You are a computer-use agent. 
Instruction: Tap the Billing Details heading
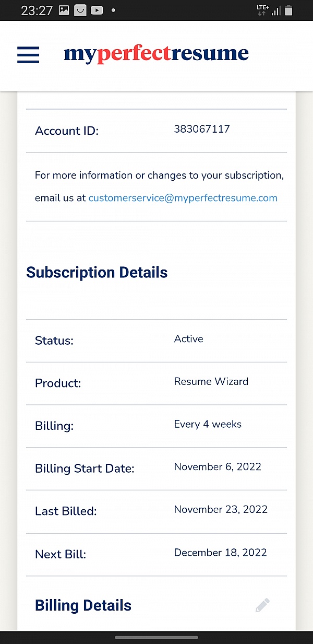[x=83, y=605]
